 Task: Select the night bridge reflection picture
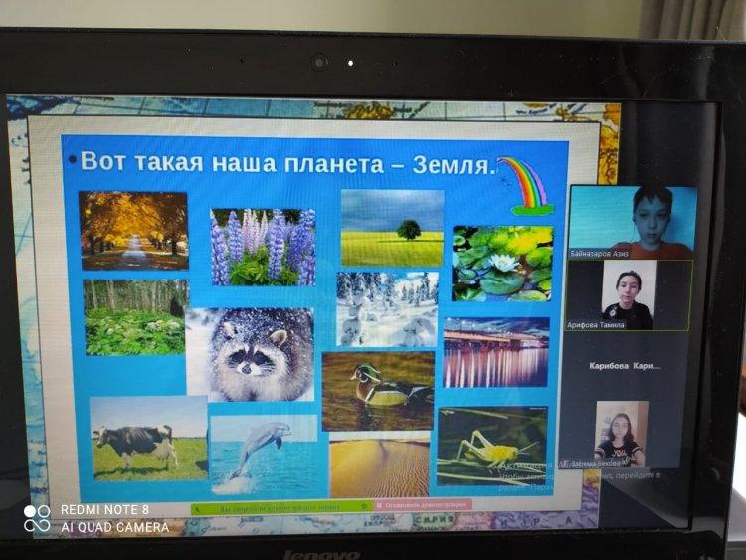(496, 352)
